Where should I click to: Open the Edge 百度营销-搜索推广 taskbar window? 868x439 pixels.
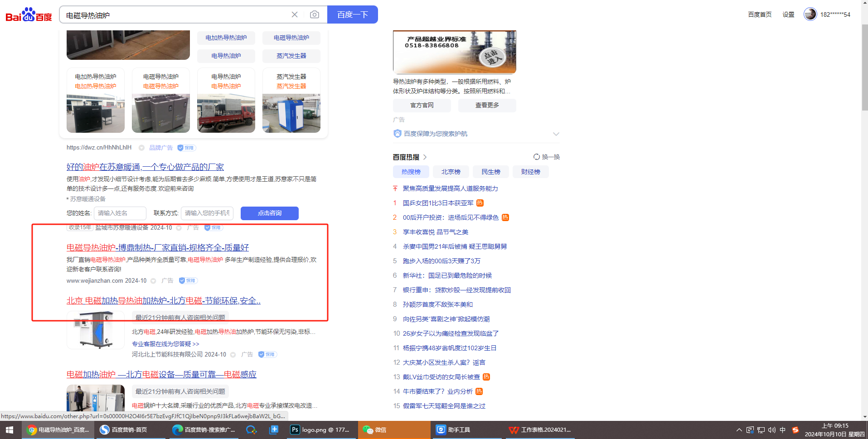click(x=204, y=430)
